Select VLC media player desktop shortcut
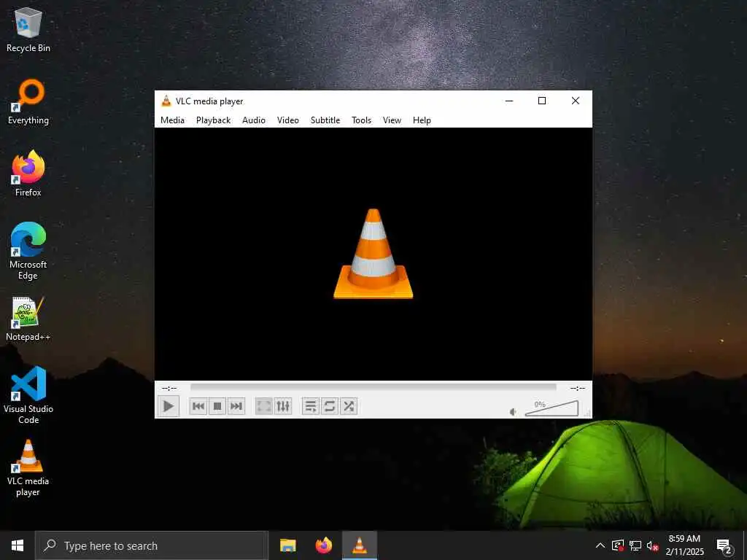 point(28,468)
